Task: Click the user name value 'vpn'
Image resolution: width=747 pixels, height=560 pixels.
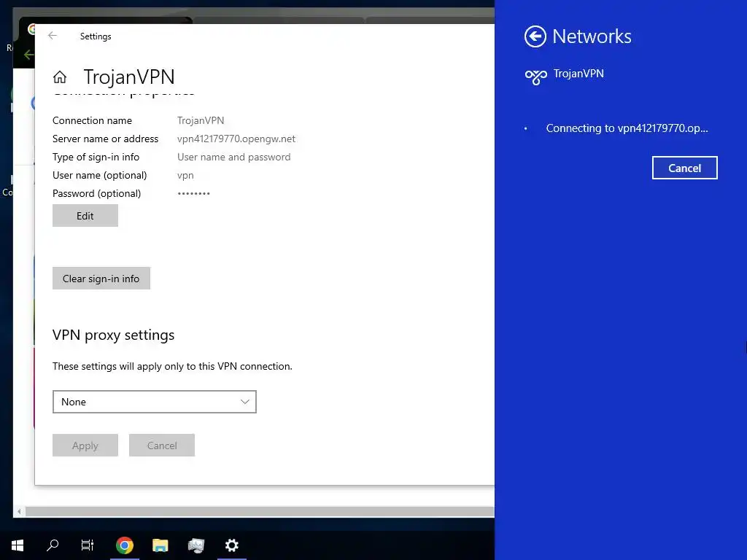Action: (x=185, y=176)
